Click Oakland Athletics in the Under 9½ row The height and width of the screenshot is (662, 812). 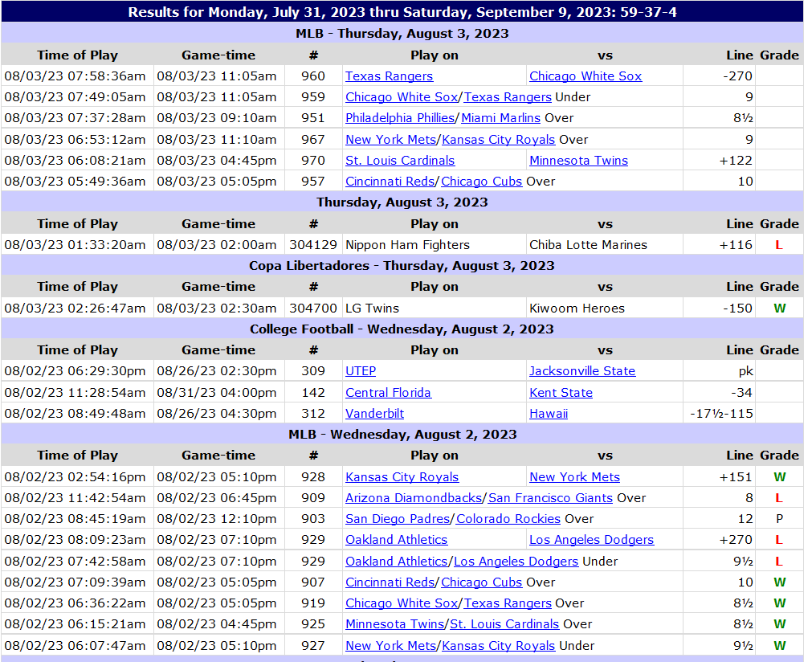click(x=396, y=561)
